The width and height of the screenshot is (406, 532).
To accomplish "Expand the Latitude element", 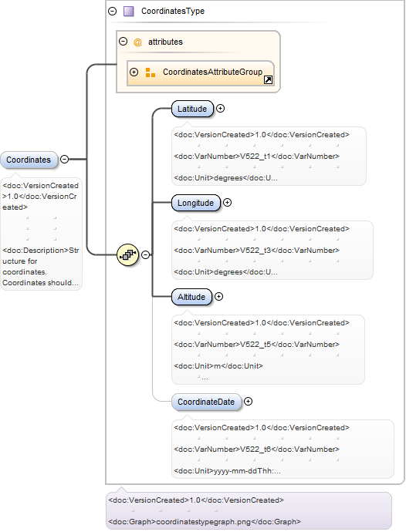I will click(221, 109).
